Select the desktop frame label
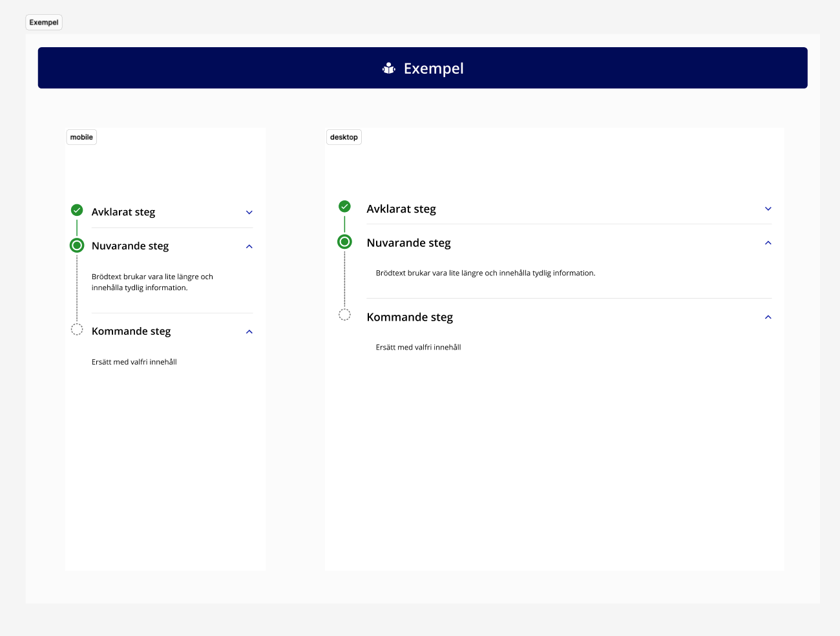840x636 pixels. point(344,137)
